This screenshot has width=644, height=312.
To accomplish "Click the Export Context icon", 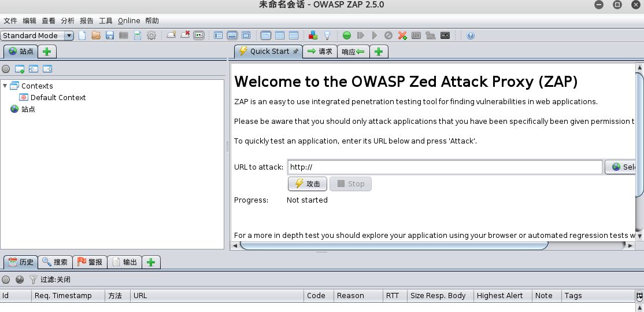I will pyautogui.click(x=47, y=69).
